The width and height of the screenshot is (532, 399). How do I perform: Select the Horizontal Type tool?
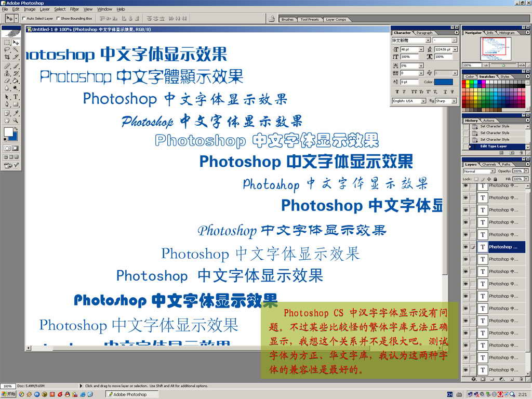[16, 97]
